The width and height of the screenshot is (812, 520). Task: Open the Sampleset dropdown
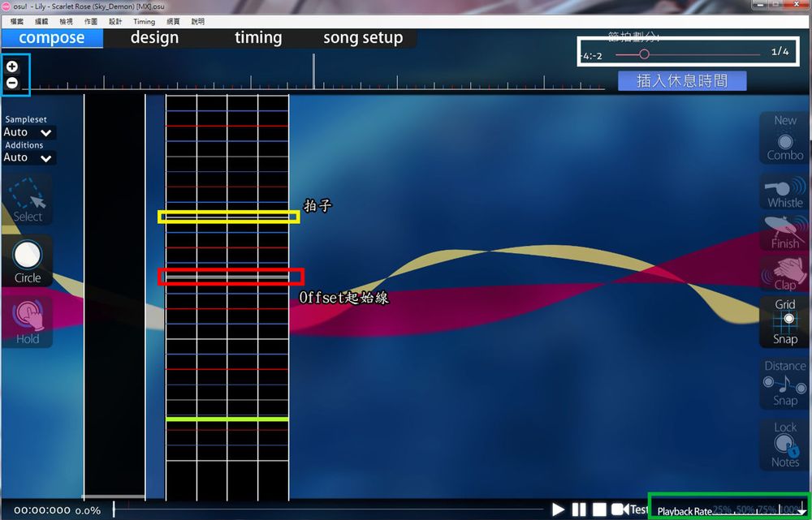pos(28,131)
